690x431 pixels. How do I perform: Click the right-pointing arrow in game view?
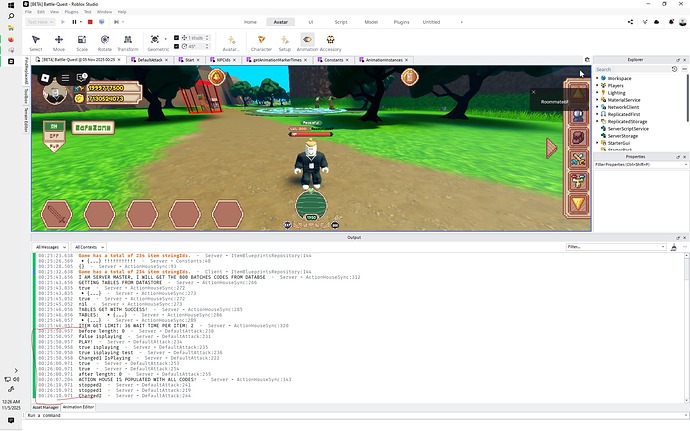click(x=551, y=148)
